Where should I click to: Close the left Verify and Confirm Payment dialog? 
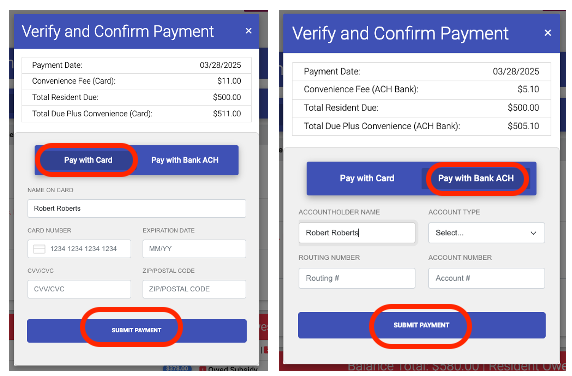point(248,31)
